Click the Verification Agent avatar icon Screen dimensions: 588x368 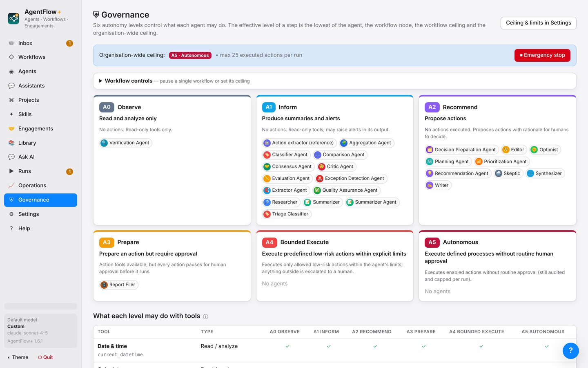point(104,143)
